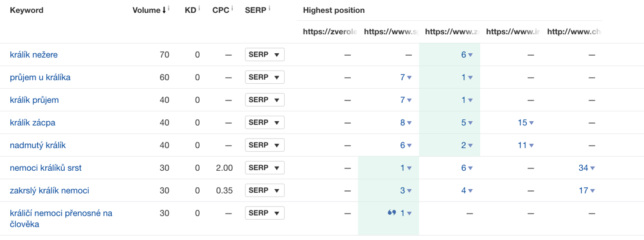Viewport: 644px width, 240px height.
Task: Open SERP dropdown for nadmutý králík
Action: [x=265, y=145]
